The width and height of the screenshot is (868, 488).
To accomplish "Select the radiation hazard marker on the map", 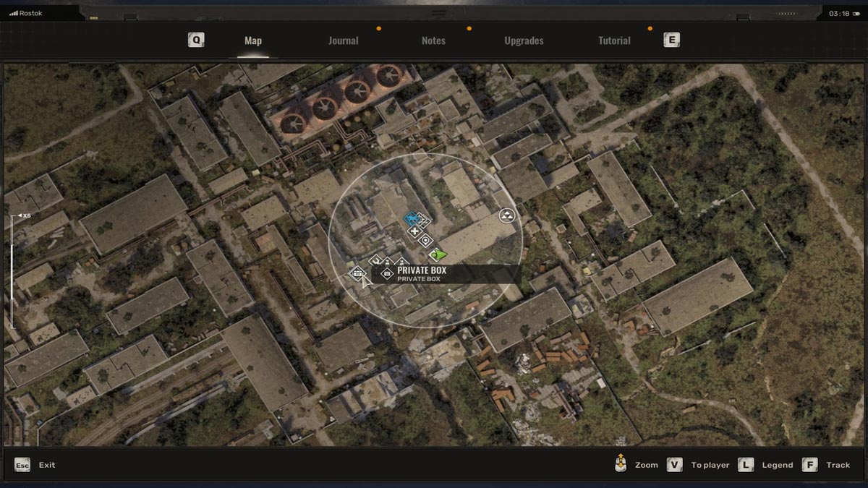I will pos(506,216).
